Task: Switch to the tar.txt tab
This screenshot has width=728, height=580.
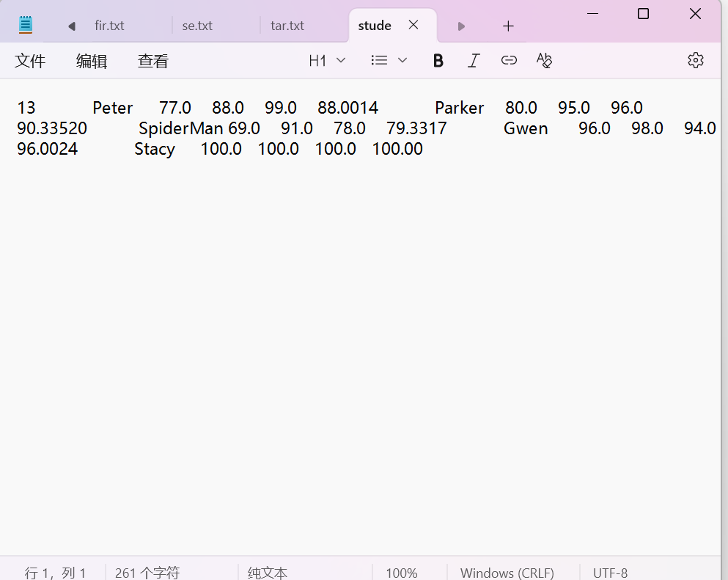Action: [287, 26]
